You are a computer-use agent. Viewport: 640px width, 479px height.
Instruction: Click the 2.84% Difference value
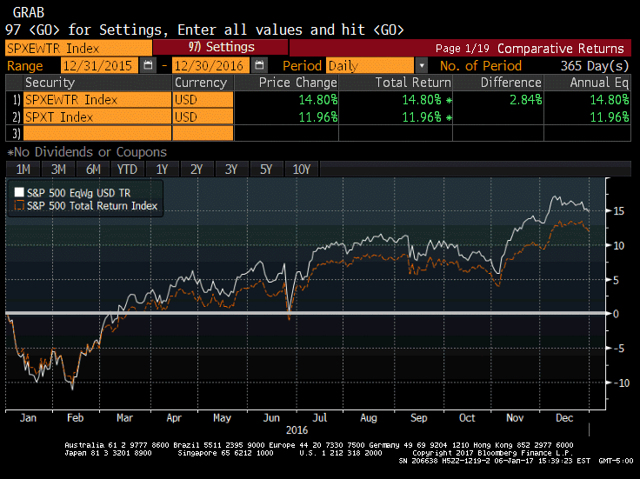pyautogui.click(x=525, y=100)
